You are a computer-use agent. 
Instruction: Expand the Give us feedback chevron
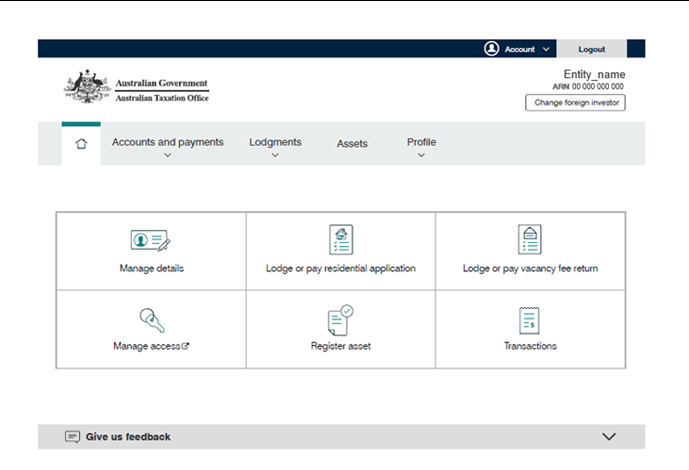point(609,437)
